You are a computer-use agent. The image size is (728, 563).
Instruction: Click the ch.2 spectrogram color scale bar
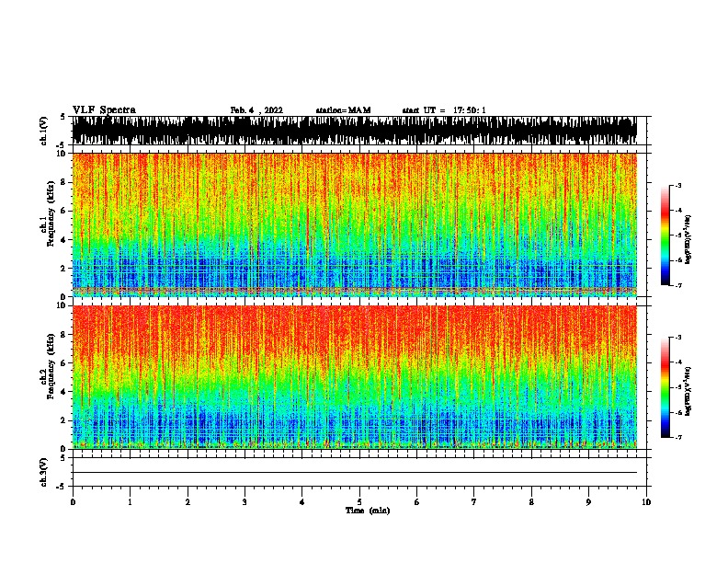(665, 387)
